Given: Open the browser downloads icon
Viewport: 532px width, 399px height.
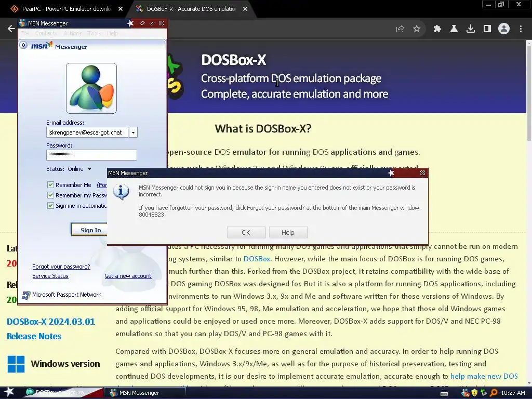Looking at the screenshot, I should coord(471,29).
